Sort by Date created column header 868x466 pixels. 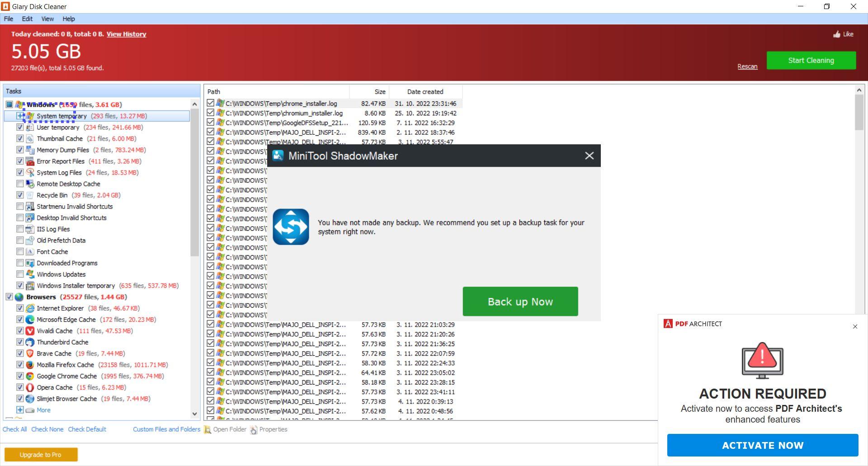coord(425,91)
